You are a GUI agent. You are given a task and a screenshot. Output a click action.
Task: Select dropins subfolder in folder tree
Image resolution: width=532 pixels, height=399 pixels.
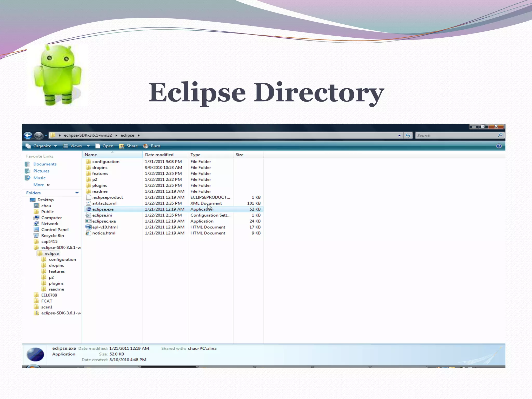pos(56,265)
